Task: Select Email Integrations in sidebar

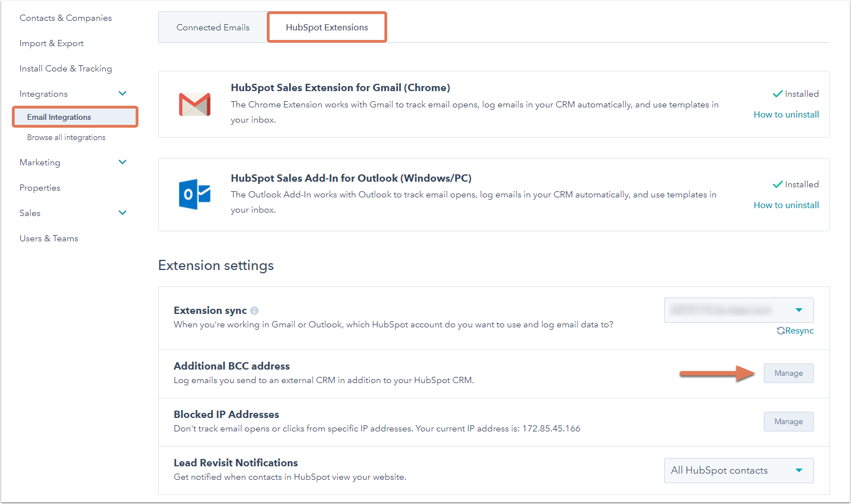Action: point(59,117)
